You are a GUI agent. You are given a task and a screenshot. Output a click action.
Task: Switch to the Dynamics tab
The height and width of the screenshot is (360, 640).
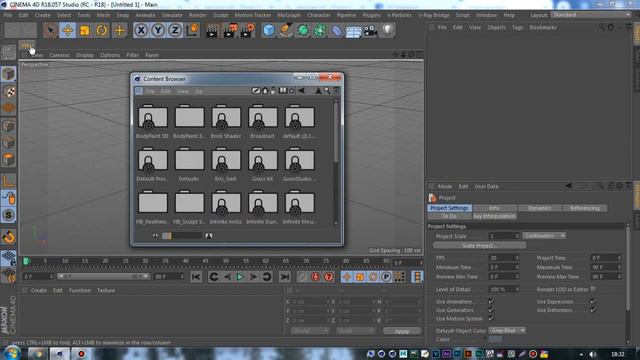click(540, 208)
